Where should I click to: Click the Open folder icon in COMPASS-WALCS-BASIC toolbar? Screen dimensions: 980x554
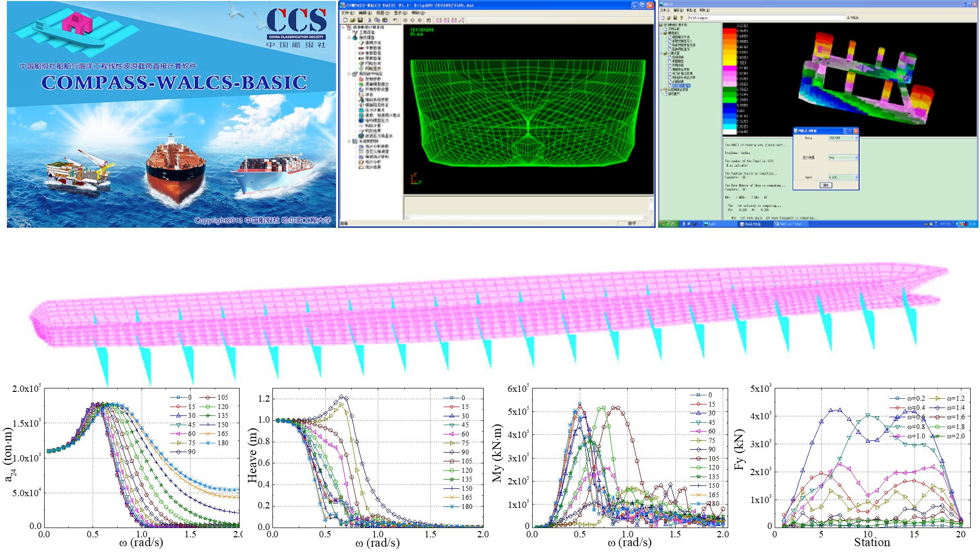point(353,20)
